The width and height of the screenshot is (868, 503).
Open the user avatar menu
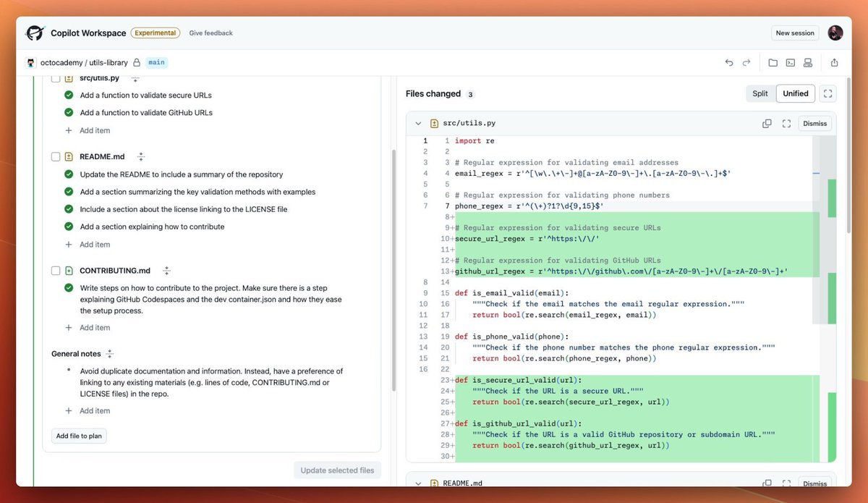(x=835, y=33)
